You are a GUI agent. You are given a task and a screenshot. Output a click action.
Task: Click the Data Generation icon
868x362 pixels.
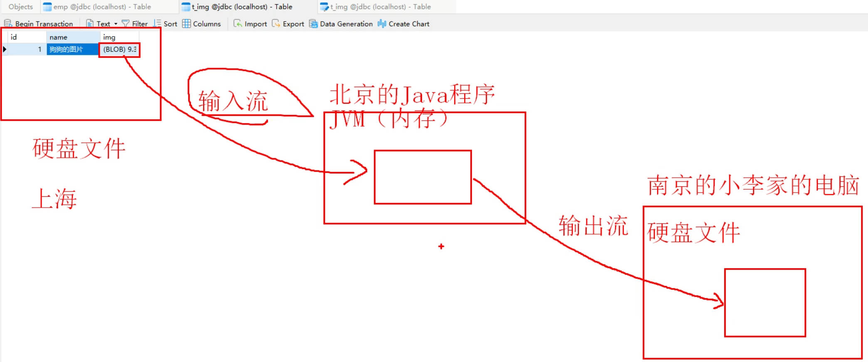pos(313,24)
